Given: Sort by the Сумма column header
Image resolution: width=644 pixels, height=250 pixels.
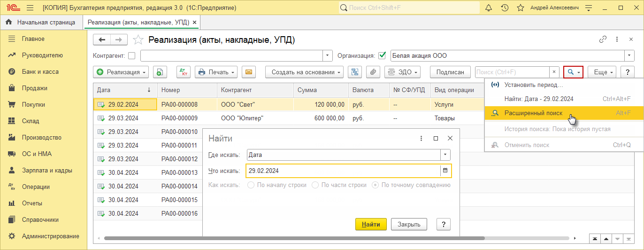Looking at the screenshot, I should pyautogui.click(x=321, y=90).
